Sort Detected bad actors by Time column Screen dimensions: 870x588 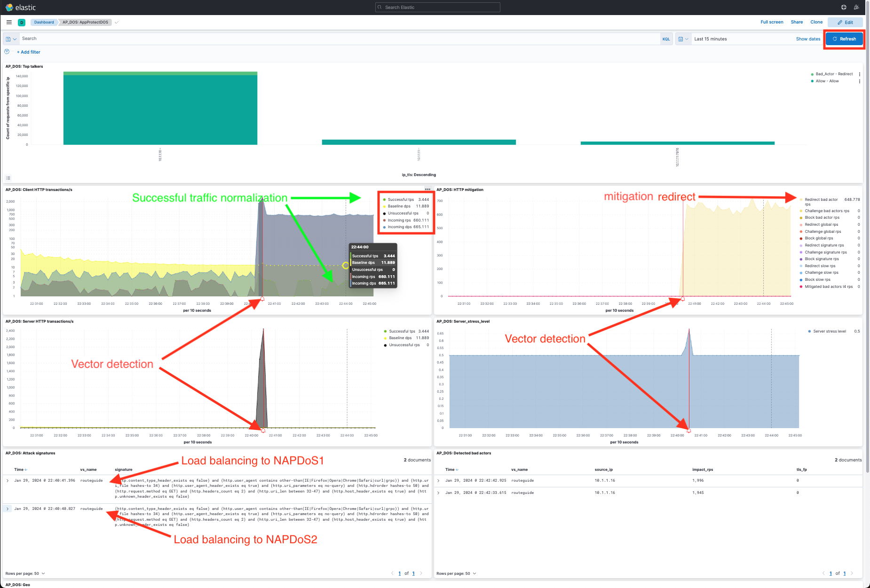click(x=451, y=469)
